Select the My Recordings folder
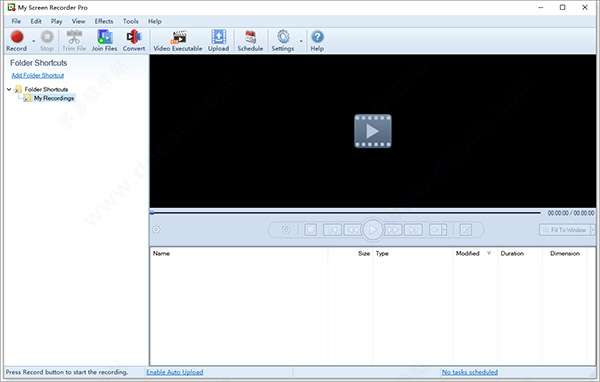This screenshot has height=382, width=600. [x=54, y=98]
